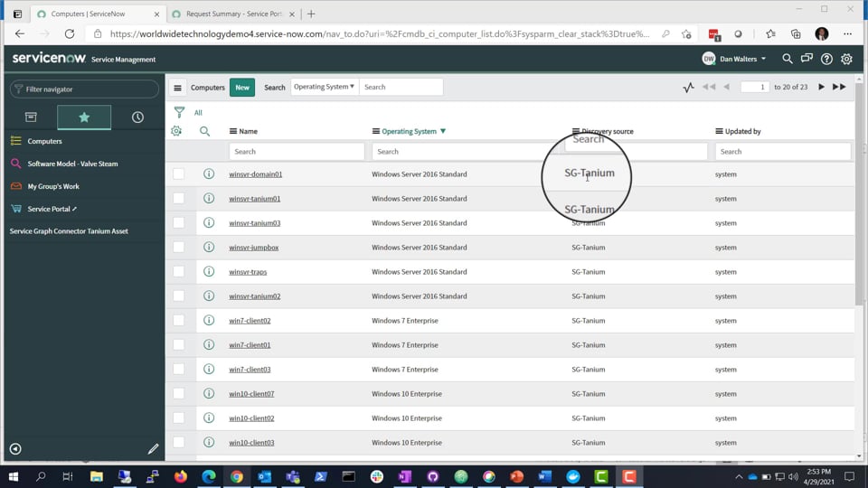Expand the Operating System search dropdown
Screen dimensions: 868x488
324,87
